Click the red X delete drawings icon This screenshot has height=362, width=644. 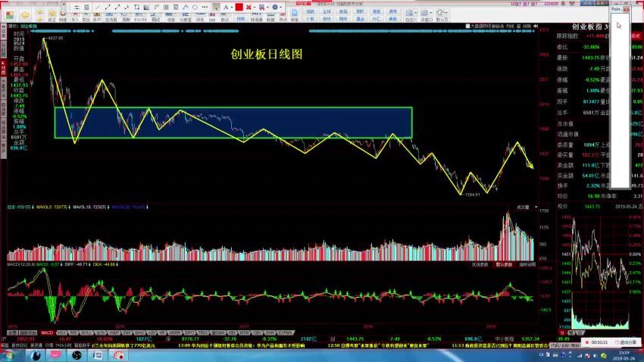click(x=249, y=7)
